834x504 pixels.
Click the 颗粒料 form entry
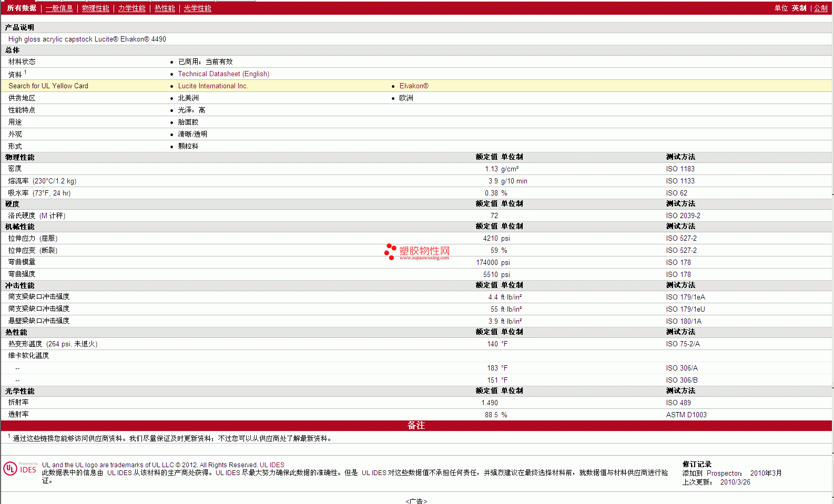pos(188,147)
